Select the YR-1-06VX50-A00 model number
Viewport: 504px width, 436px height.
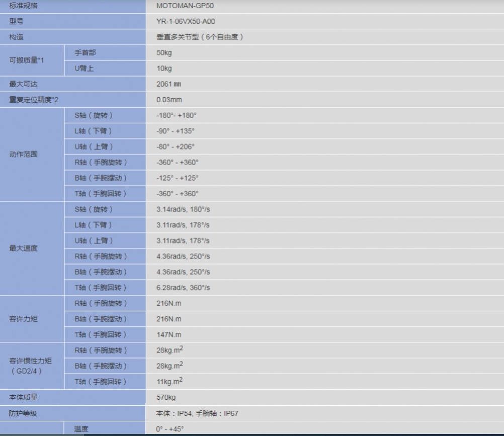click(186, 21)
